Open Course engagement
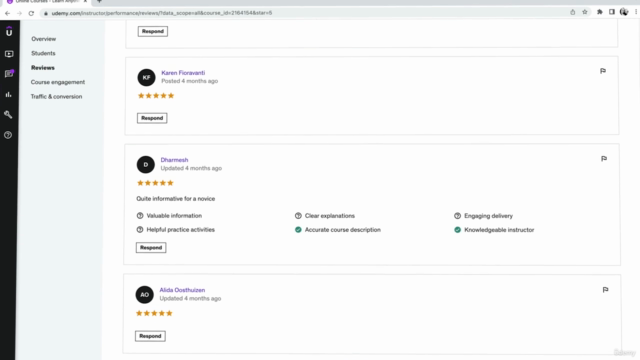 coord(58,82)
